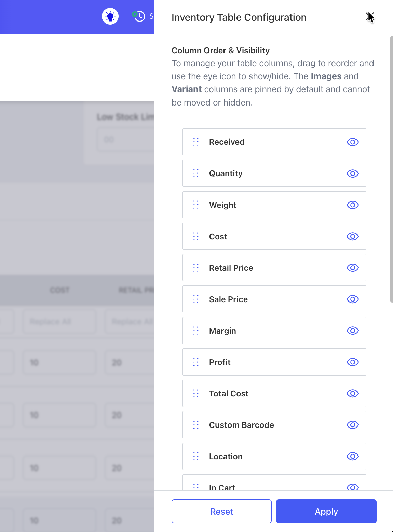Viewport: 393px width, 532px height.
Task: Hide the Profit column
Action: point(353,362)
